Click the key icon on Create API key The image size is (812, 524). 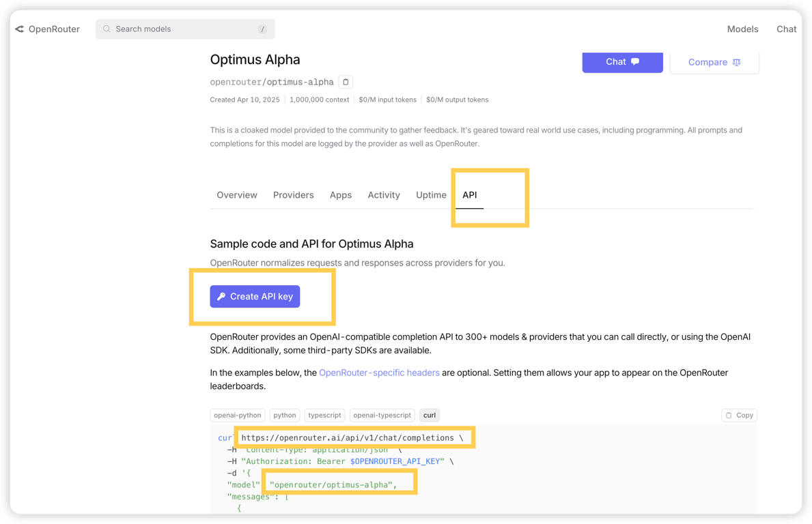tap(221, 297)
